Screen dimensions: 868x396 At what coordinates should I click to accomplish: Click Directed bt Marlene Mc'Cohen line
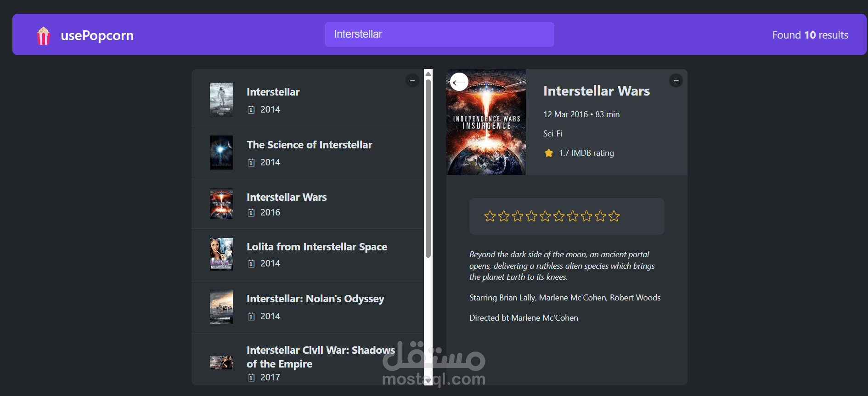coord(524,318)
